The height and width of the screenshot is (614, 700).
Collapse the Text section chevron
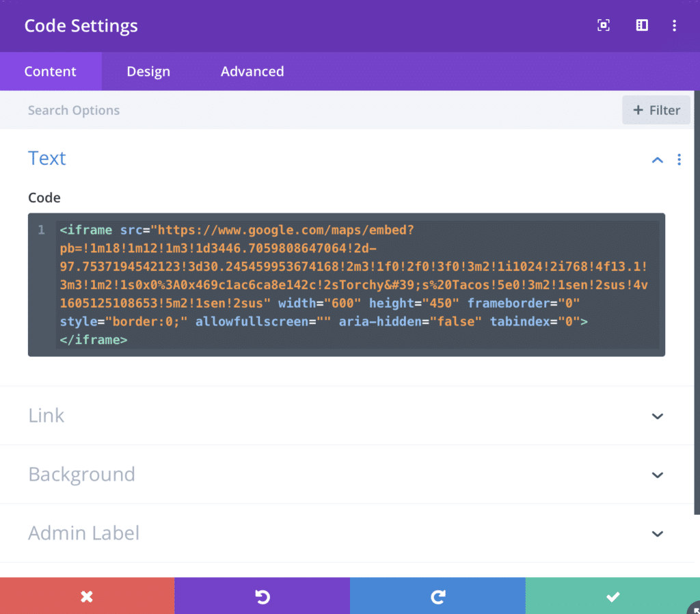tap(658, 159)
